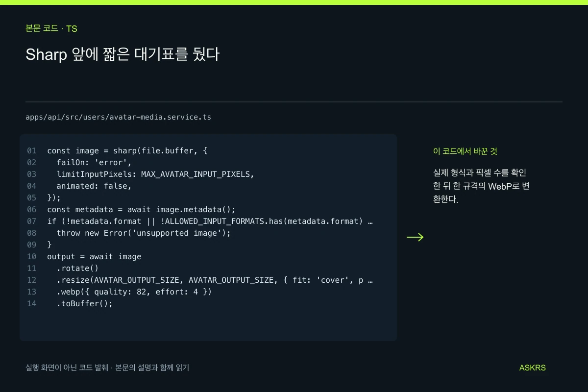588x392 pixels.
Task: Click the side heading '이 코드에서 바꾼 것'
Action: 465,151
